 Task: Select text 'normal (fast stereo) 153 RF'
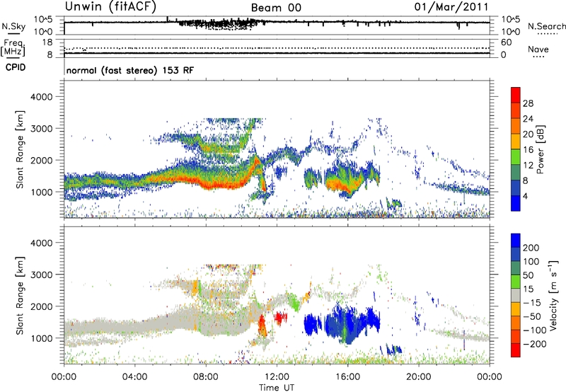[x=130, y=70]
